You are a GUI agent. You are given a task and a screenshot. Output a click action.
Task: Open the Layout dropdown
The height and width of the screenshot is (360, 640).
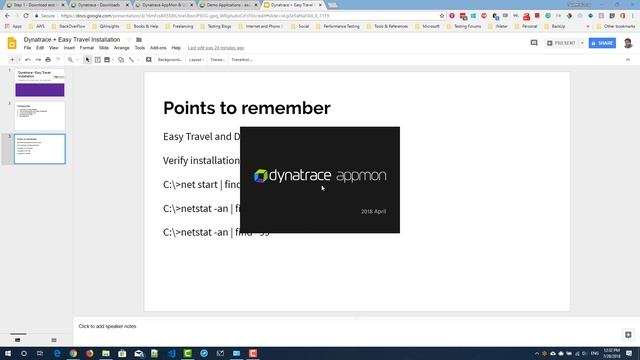coord(196,60)
